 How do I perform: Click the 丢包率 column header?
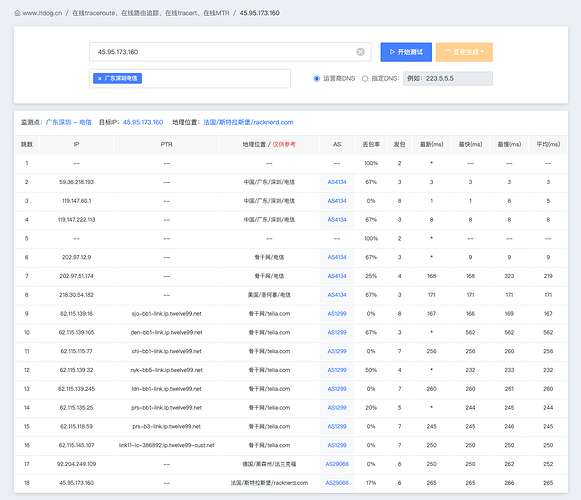tap(371, 145)
